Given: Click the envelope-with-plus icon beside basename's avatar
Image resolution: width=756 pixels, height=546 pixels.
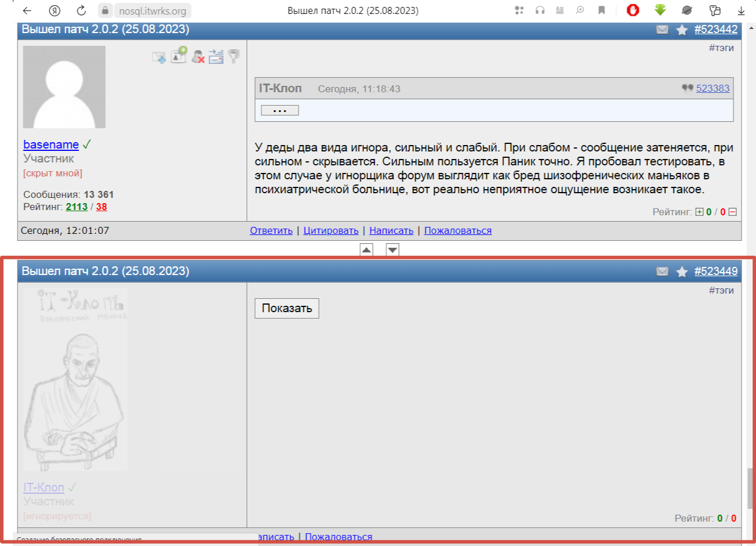Looking at the screenshot, I should tap(159, 57).
